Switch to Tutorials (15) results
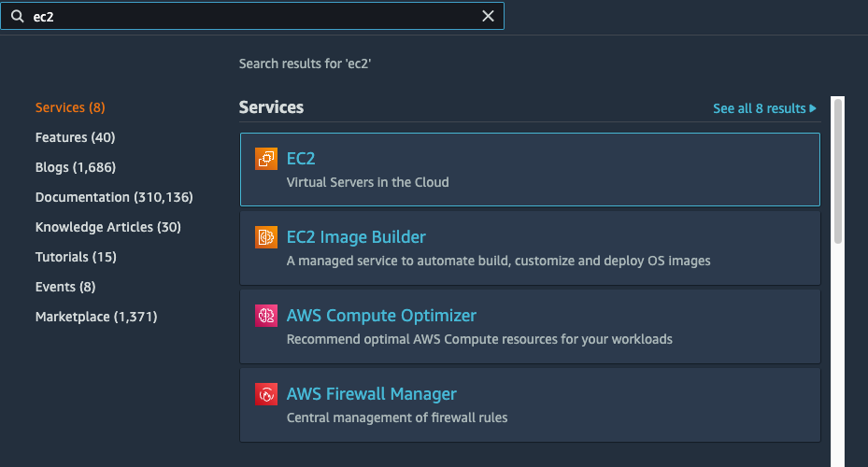This screenshot has height=467, width=868. 76,257
